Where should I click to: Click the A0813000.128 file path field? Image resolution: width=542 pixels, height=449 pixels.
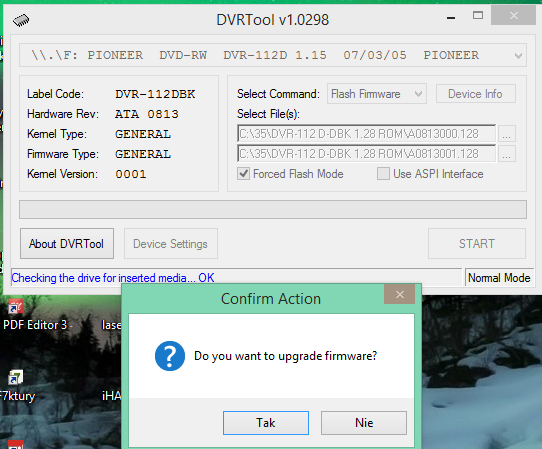coord(366,134)
